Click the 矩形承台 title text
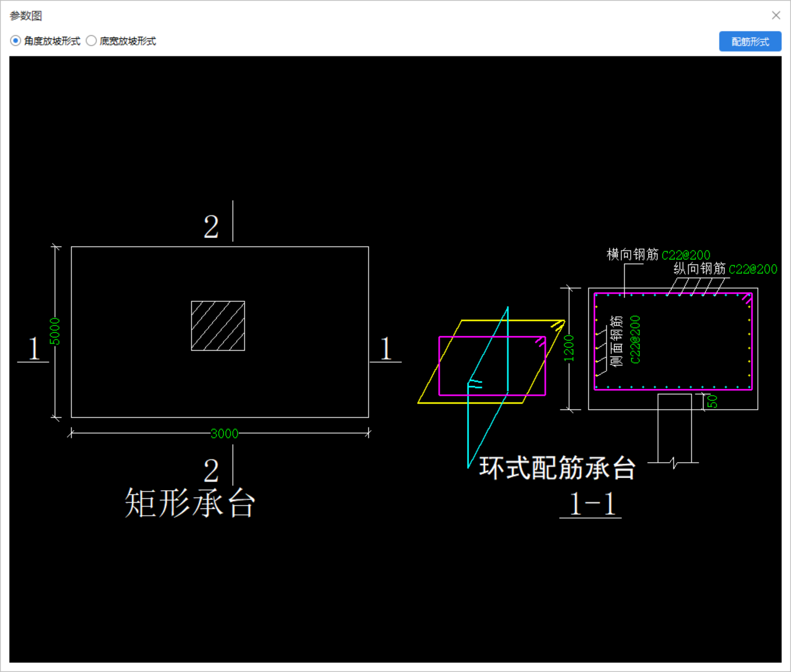791x672 pixels. 190,503
